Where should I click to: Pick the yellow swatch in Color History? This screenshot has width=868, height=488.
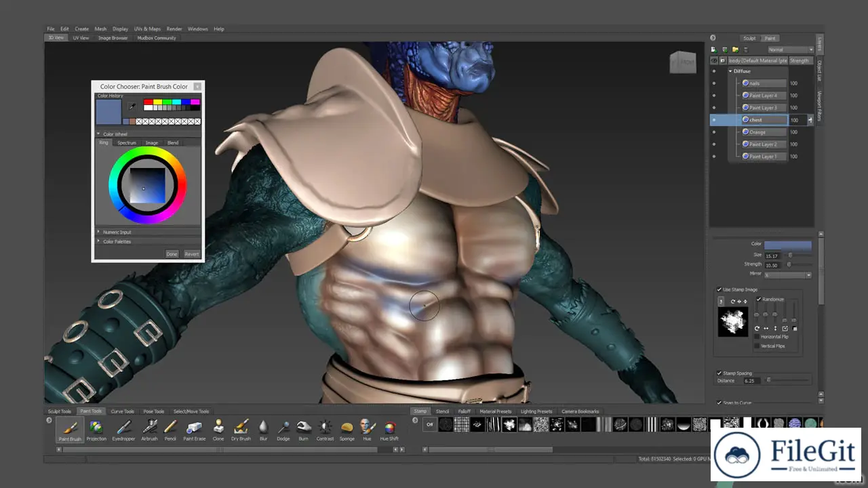[x=158, y=102]
